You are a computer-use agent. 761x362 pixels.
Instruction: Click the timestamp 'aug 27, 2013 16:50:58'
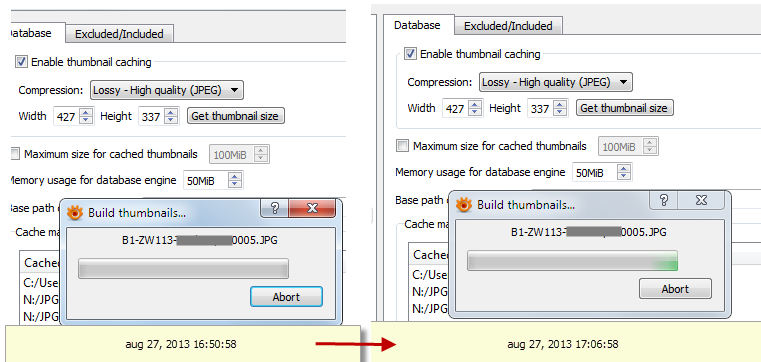(181, 344)
